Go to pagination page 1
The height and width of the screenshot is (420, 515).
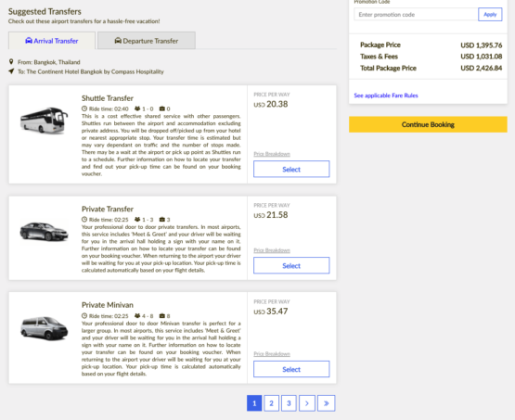click(x=254, y=403)
